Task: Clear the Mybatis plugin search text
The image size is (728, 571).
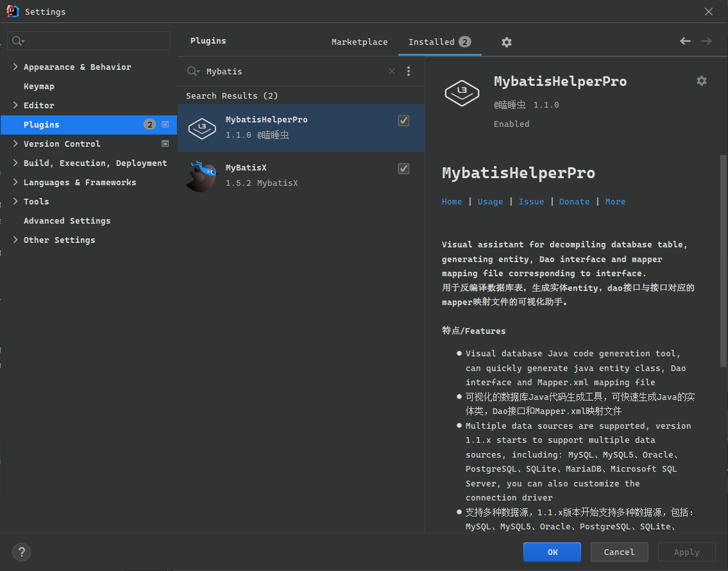Action: click(x=392, y=71)
